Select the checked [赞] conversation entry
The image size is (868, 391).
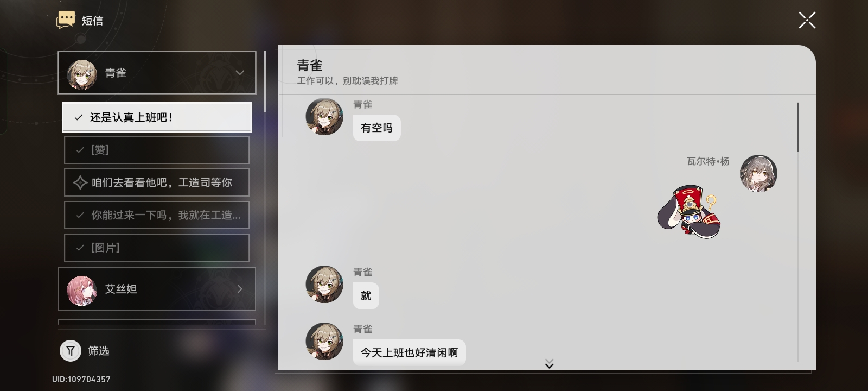click(x=157, y=150)
